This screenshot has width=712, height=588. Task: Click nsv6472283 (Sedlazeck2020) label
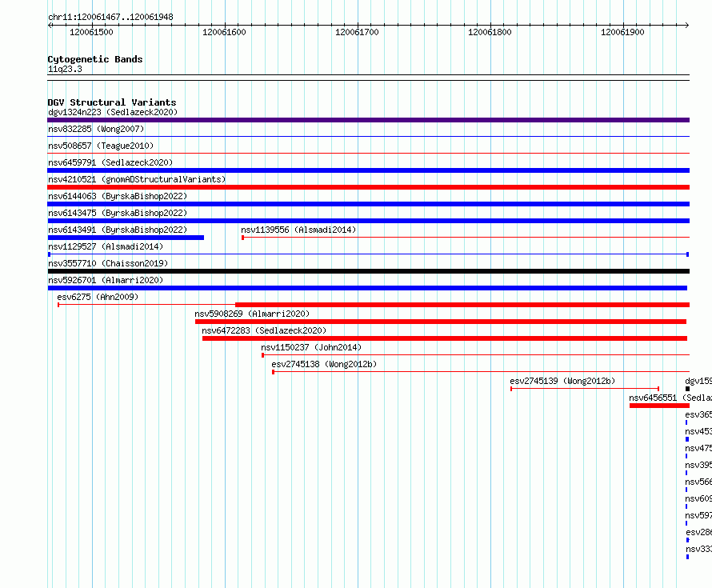pyautogui.click(x=264, y=330)
